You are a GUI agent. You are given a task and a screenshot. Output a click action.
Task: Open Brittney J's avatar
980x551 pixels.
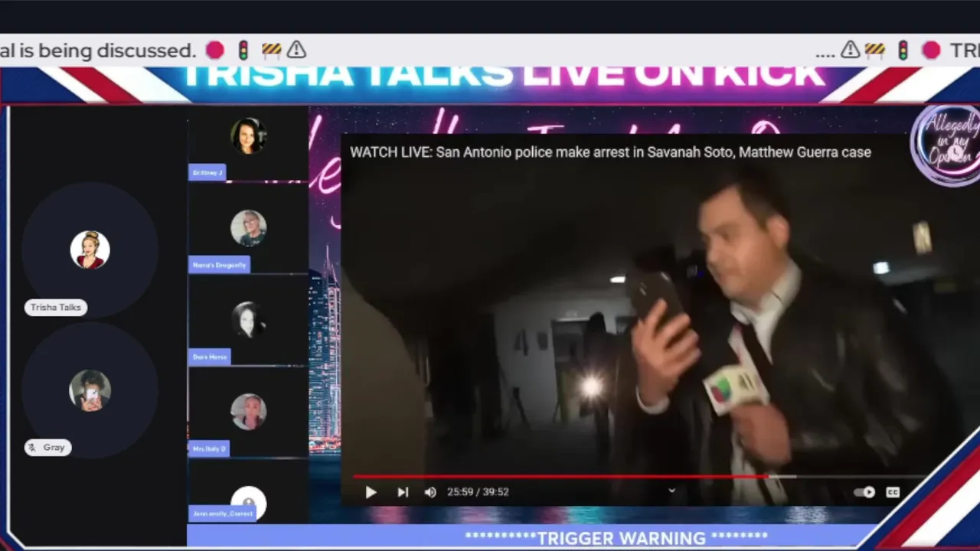click(248, 136)
